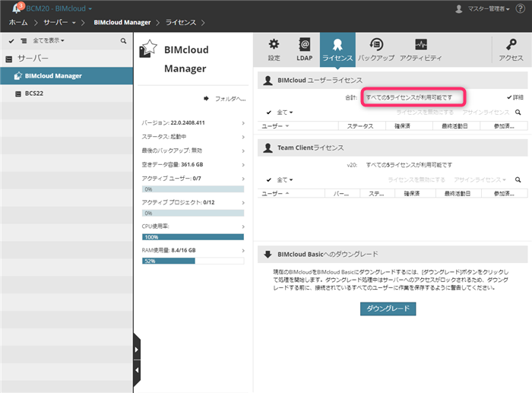Expand the ステータス row chevron
532x393 pixels.
pyautogui.click(x=243, y=137)
